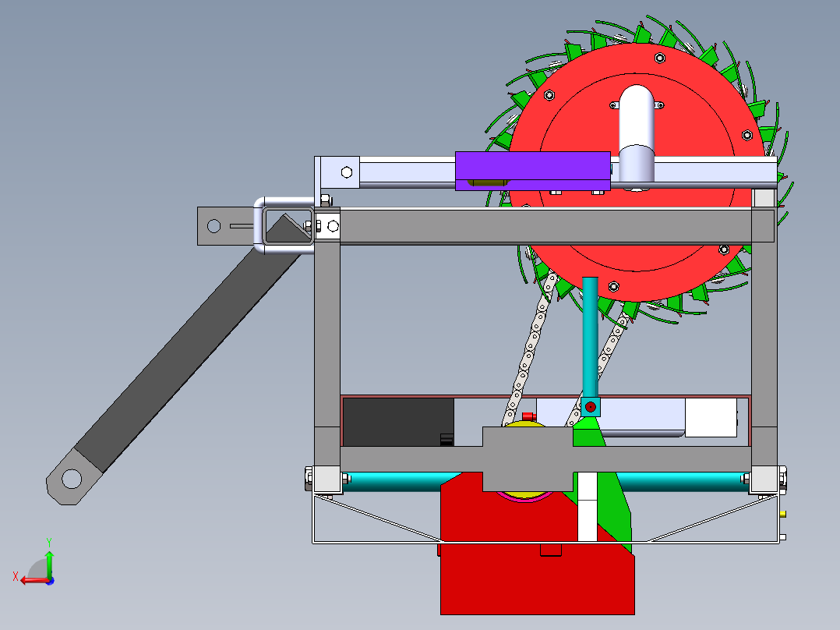Viewport: 840px width, 630px height.
Task: Click the red X label of coordinate triad
Action: [16, 577]
